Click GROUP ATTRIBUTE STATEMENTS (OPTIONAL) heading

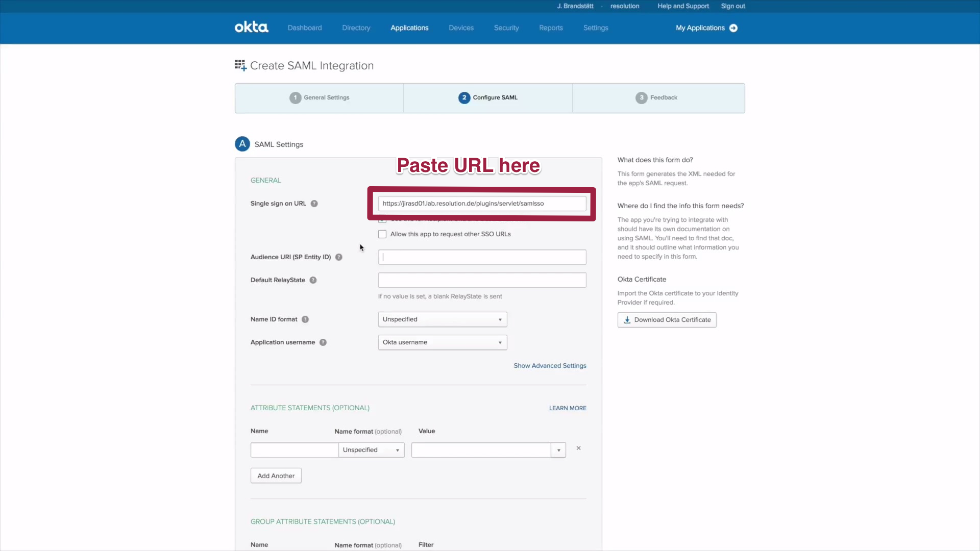tap(323, 522)
